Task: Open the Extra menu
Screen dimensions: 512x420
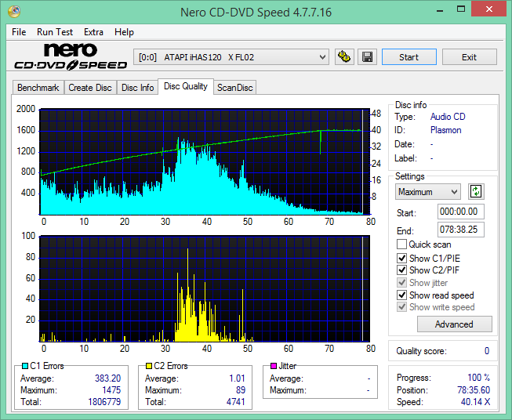Action: pos(93,32)
